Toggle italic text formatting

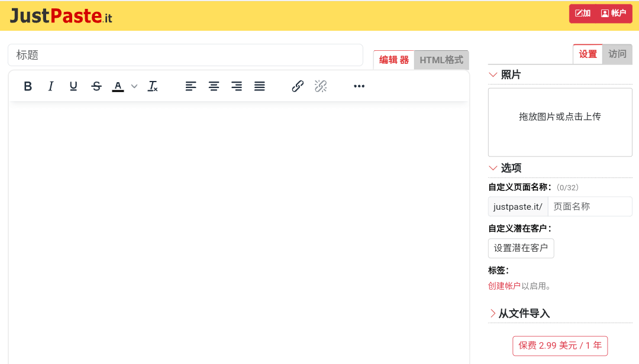51,86
